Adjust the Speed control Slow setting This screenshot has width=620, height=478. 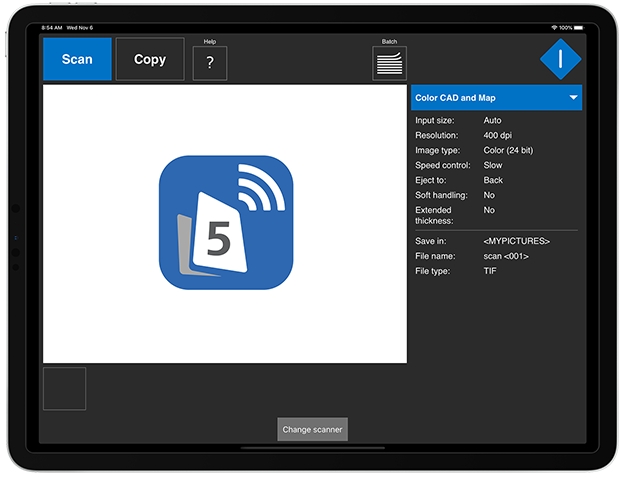[493, 165]
